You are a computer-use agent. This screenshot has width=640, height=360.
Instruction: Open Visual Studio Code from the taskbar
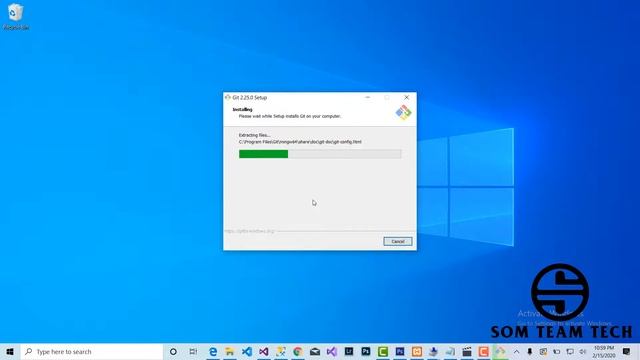click(x=247, y=351)
